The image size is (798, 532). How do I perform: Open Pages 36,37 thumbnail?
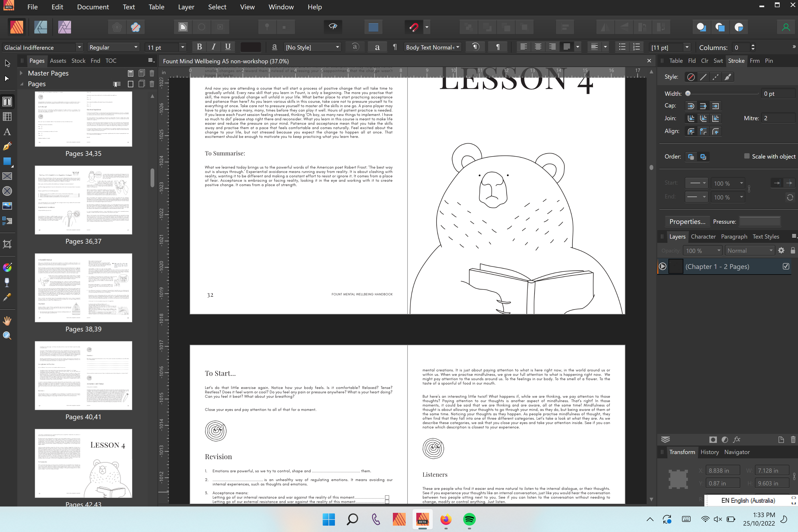pos(84,200)
